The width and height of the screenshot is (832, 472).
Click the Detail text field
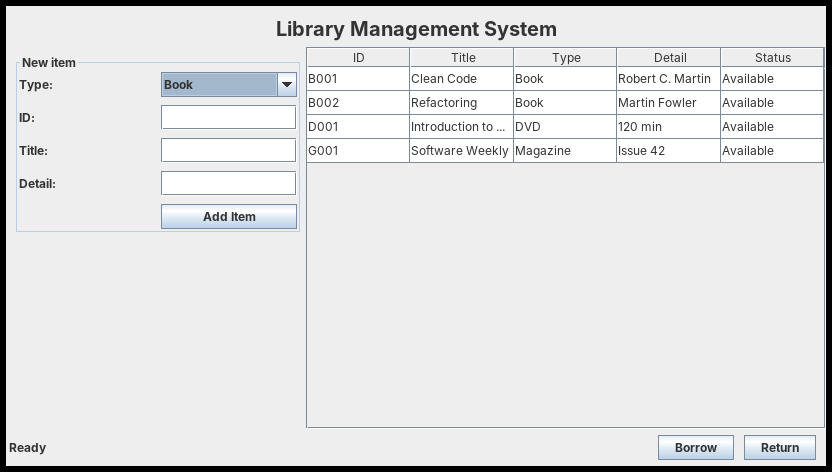pyautogui.click(x=228, y=183)
